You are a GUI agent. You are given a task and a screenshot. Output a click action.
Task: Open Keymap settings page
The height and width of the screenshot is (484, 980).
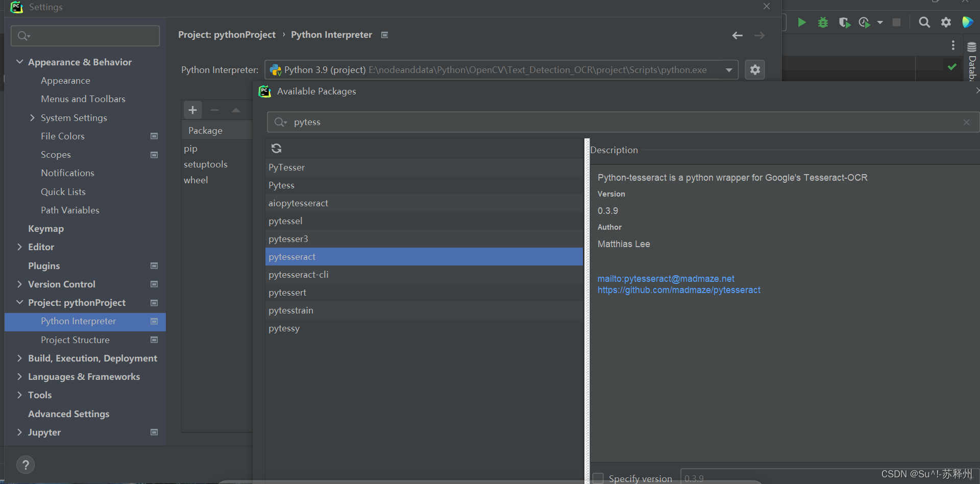(x=46, y=229)
